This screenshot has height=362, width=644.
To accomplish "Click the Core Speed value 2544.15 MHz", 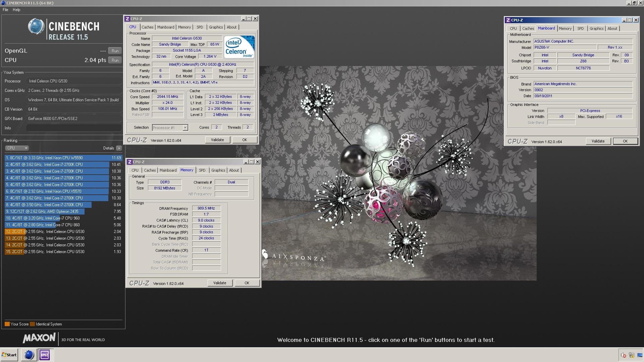I will point(168,97).
